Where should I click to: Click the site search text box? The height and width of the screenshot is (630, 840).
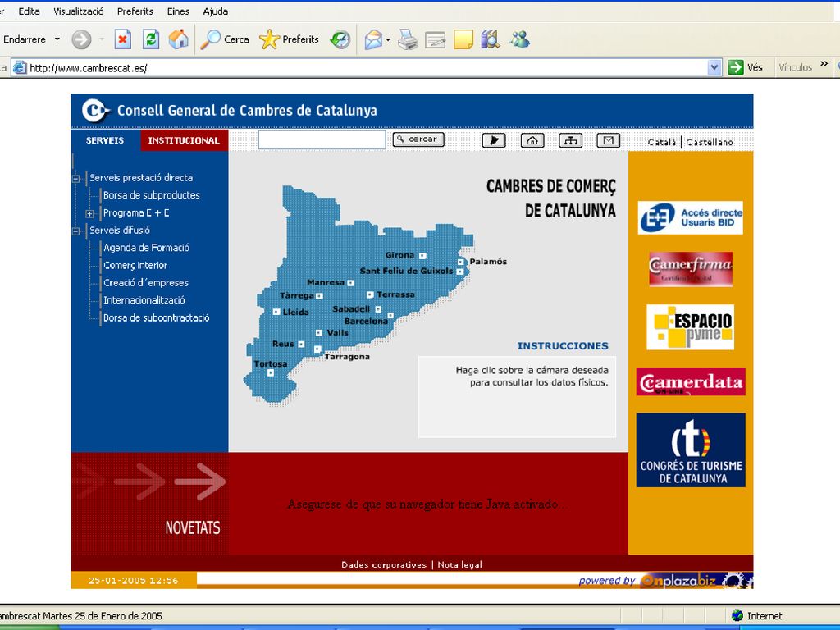[x=322, y=139]
